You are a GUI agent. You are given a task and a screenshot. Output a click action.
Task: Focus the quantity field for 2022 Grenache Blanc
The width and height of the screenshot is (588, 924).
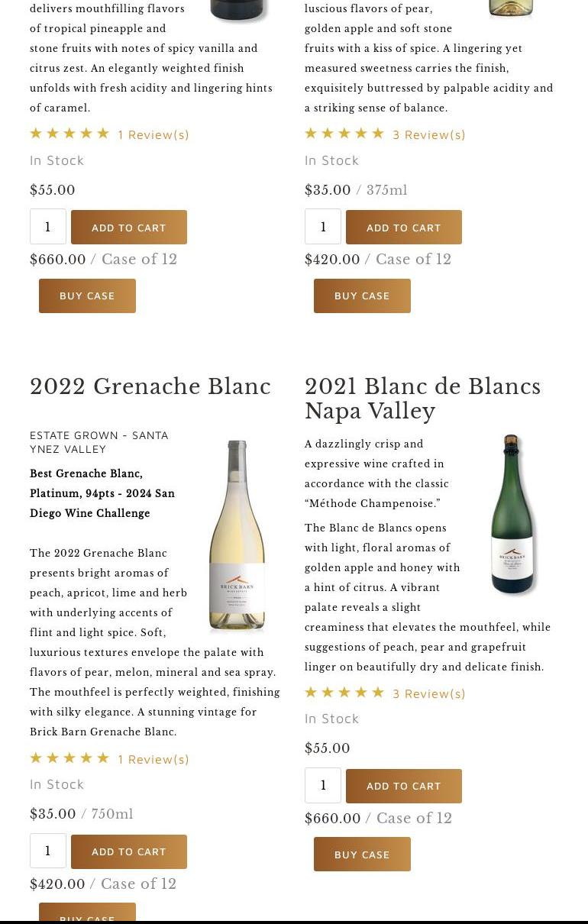48,851
